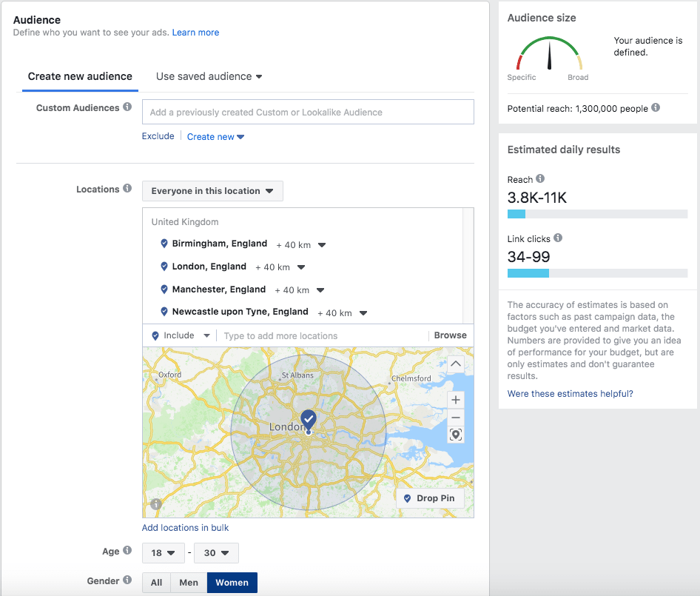Open Create new audience dropdown link
Image resolution: width=700 pixels, height=596 pixels.
[x=215, y=137]
